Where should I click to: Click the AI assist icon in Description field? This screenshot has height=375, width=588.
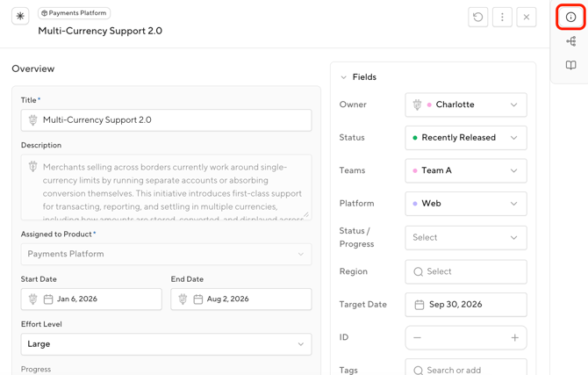point(33,166)
